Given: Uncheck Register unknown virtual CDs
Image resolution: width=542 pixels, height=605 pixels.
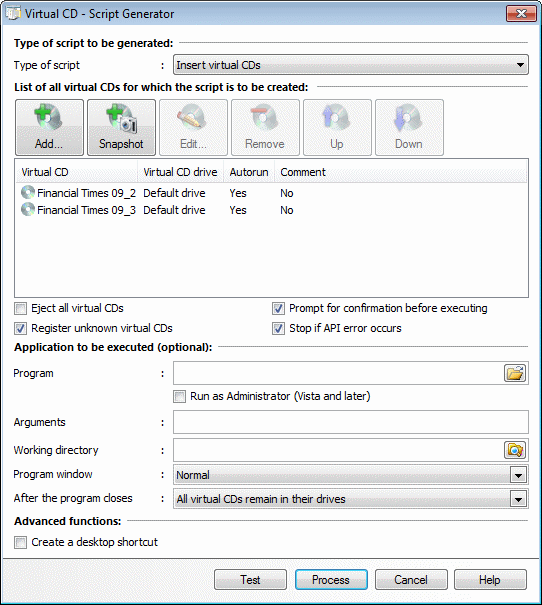Looking at the screenshot, I should (20, 328).
